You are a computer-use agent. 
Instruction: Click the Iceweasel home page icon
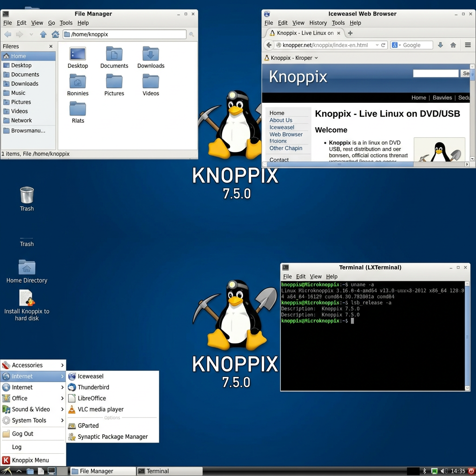pos(453,45)
